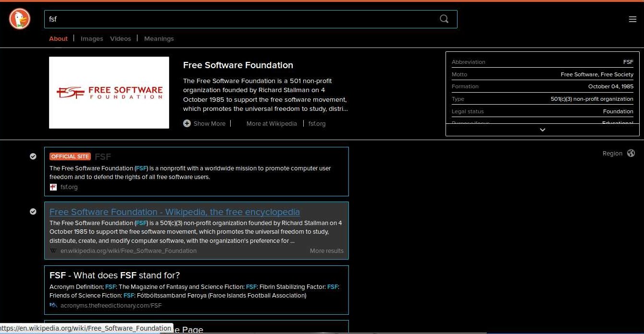Image resolution: width=644 pixels, height=334 pixels.
Task: Click Type value 501(c)(3) non-profit organization
Action: [592, 99]
